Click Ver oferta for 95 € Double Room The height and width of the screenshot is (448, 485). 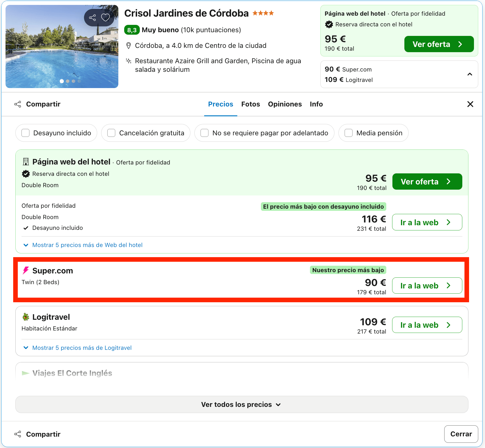pyautogui.click(x=427, y=182)
